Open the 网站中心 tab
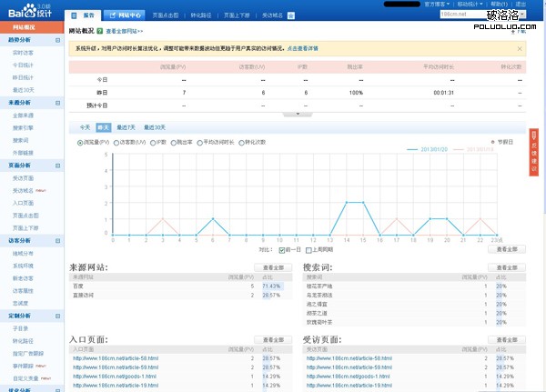 [x=123, y=16]
